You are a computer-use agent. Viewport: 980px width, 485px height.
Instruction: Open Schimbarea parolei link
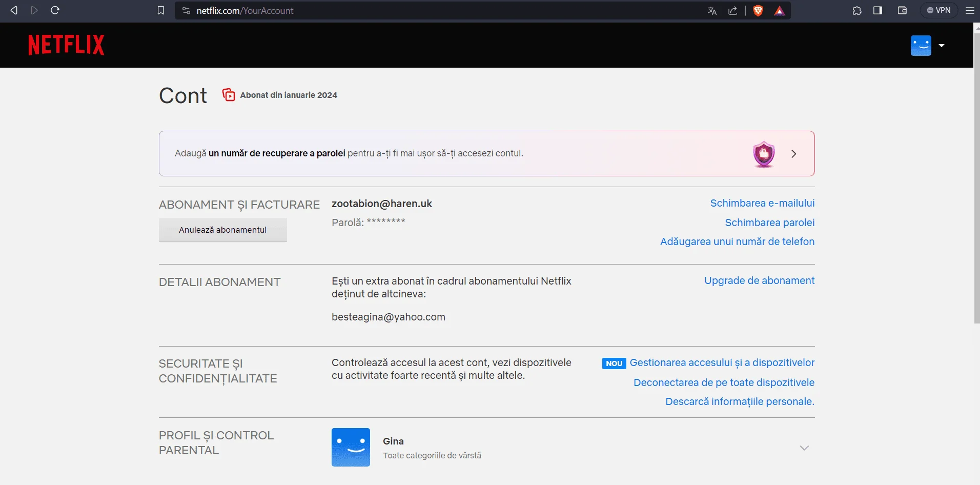769,223
